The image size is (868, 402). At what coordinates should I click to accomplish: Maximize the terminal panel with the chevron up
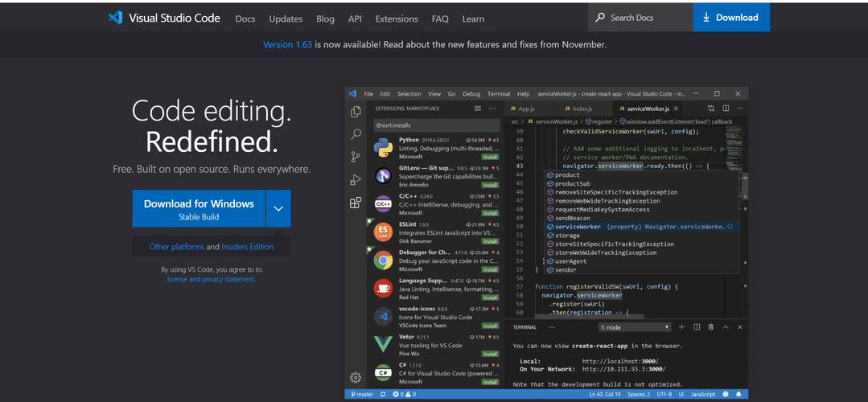click(726, 326)
